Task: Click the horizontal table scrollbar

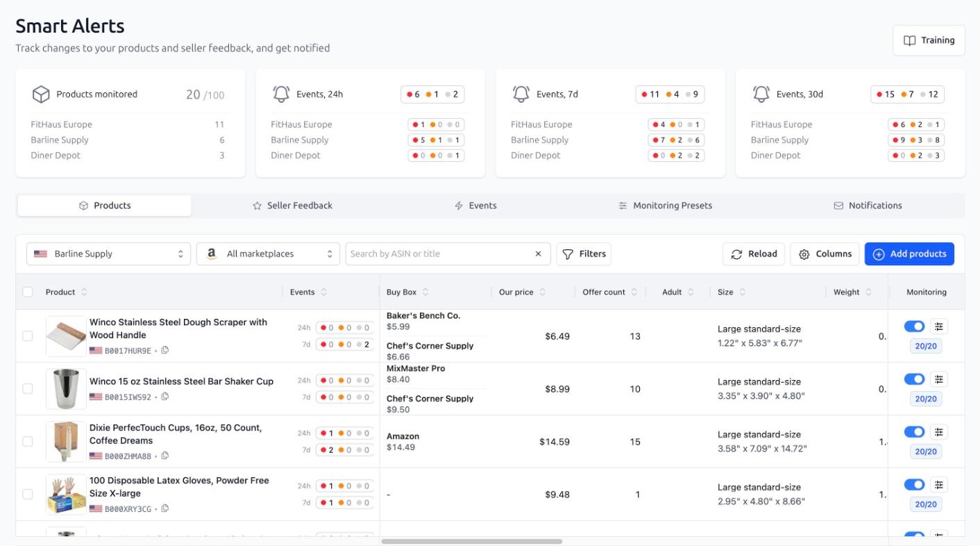Action: point(472,541)
